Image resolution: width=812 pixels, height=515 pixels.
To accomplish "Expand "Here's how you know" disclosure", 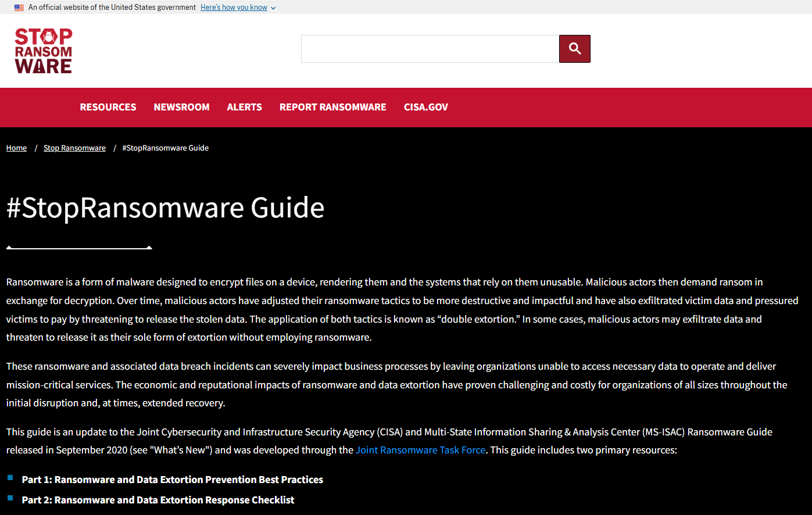I will [x=238, y=8].
